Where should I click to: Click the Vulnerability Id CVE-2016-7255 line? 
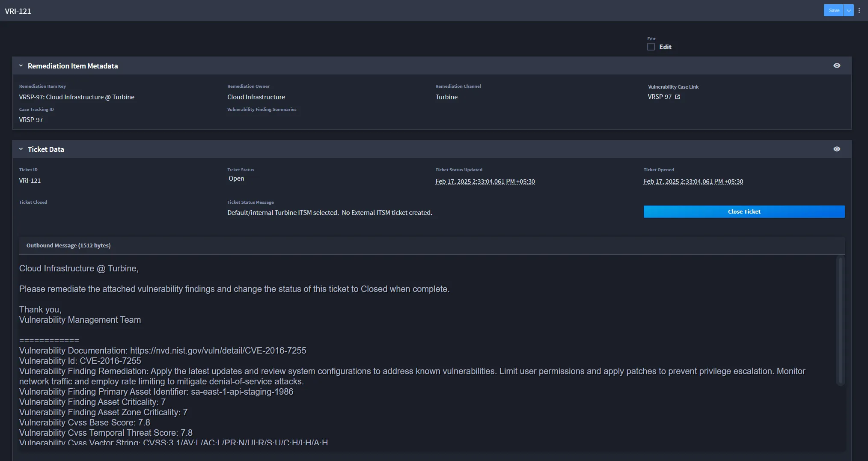click(80, 361)
